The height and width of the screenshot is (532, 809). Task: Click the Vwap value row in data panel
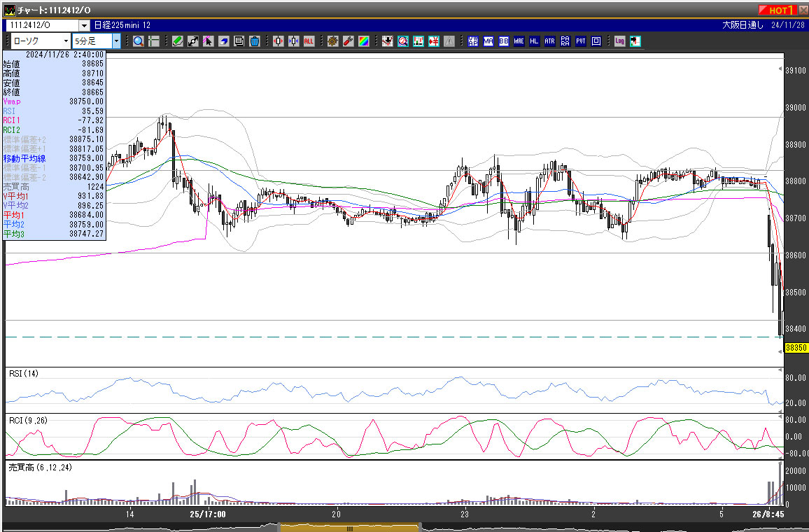[x=54, y=101]
